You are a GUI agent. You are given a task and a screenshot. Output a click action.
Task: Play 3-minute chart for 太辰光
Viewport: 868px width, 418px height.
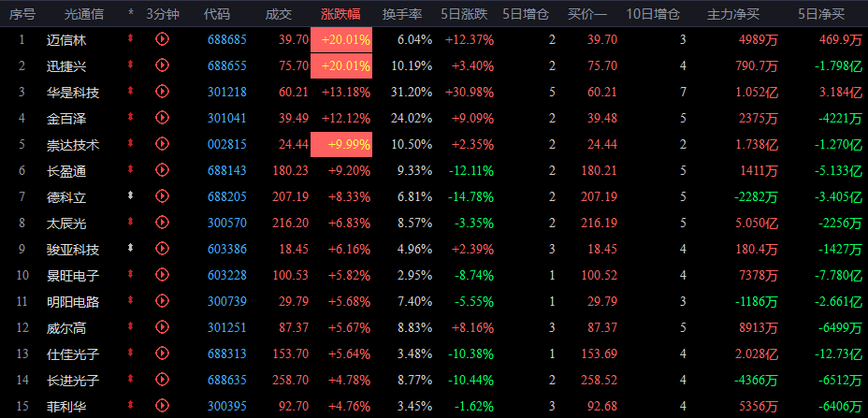click(162, 223)
